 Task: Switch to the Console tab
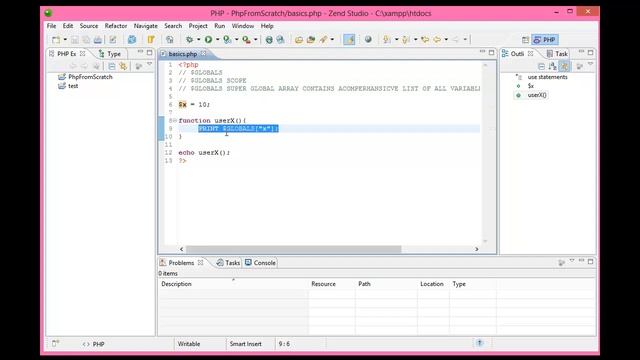pos(260,263)
